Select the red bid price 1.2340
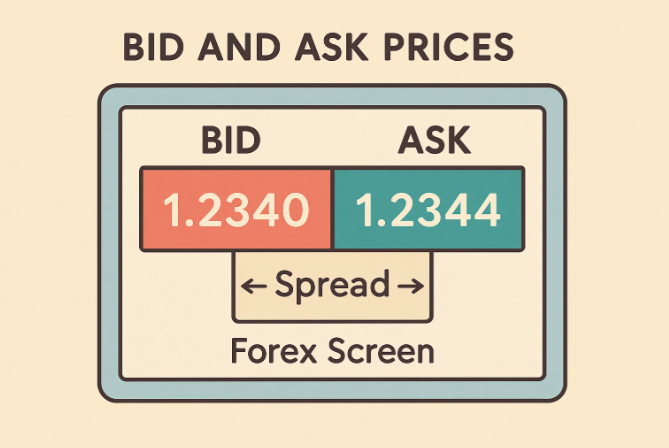This screenshot has height=448, width=669. pos(234,209)
